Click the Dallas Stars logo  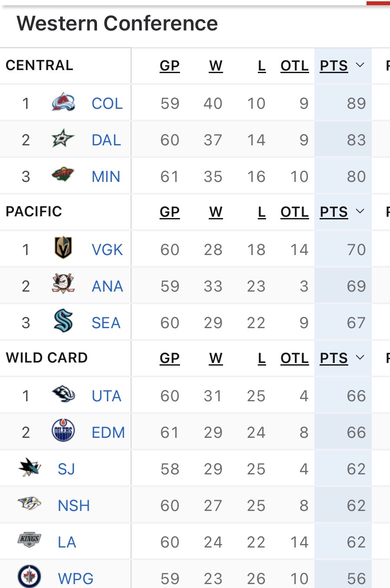(x=63, y=139)
